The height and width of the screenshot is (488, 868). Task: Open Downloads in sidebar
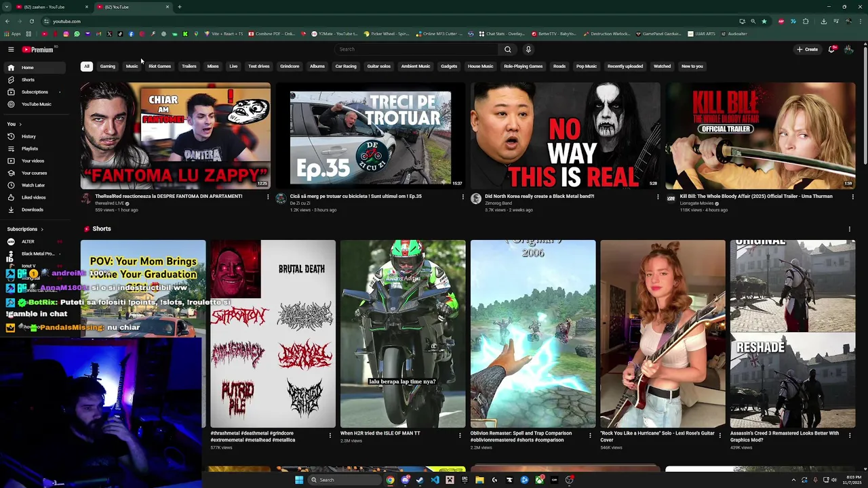(x=35, y=209)
